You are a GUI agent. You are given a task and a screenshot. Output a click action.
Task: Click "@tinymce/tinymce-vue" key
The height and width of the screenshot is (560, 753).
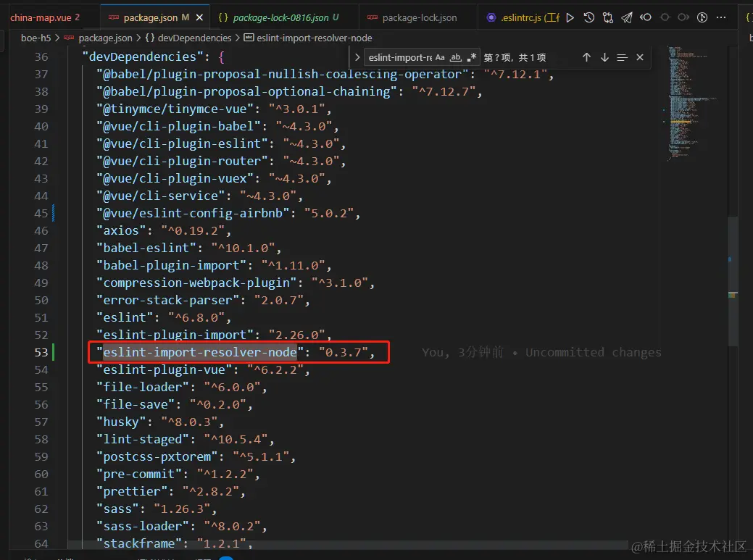click(175, 109)
